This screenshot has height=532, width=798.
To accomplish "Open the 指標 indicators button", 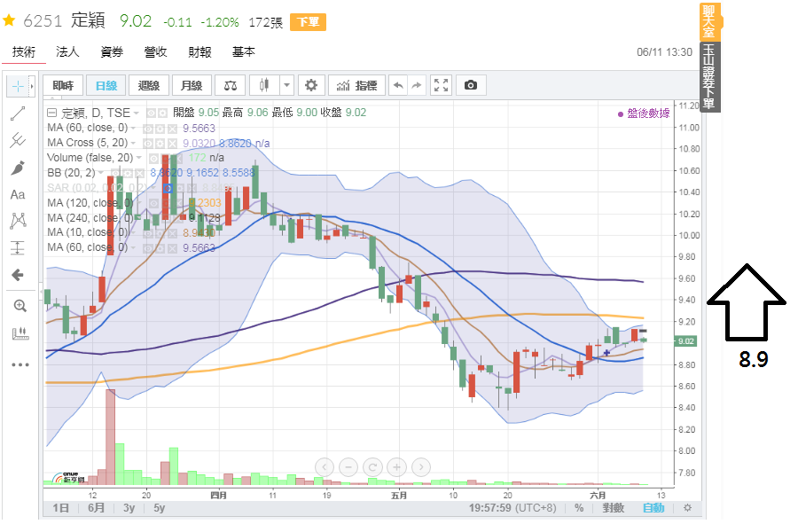I will [356, 85].
